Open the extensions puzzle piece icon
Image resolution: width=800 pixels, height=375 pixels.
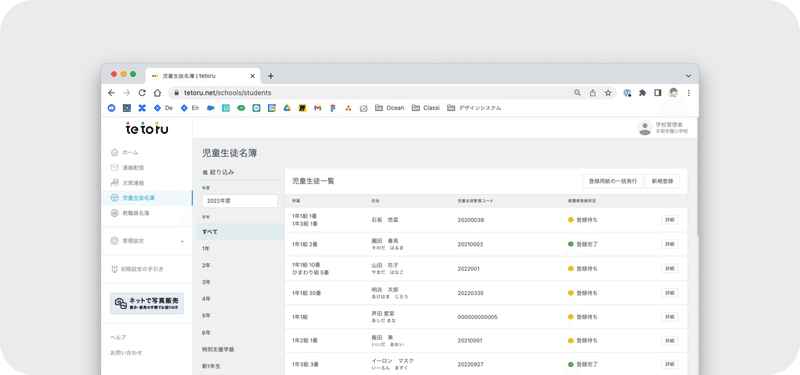click(x=642, y=93)
